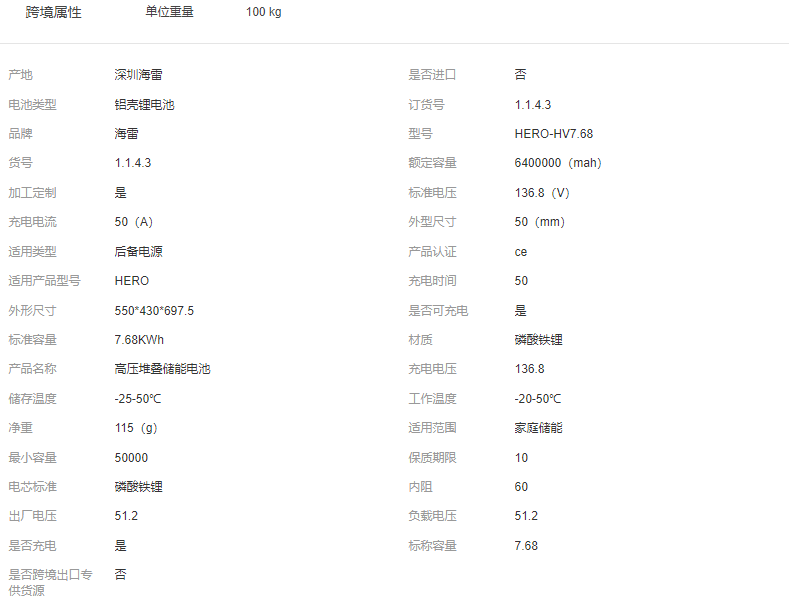Viewport: 789px width, 605px height.
Task: Click the storage temperature -25-50℃
Action: [138, 399]
